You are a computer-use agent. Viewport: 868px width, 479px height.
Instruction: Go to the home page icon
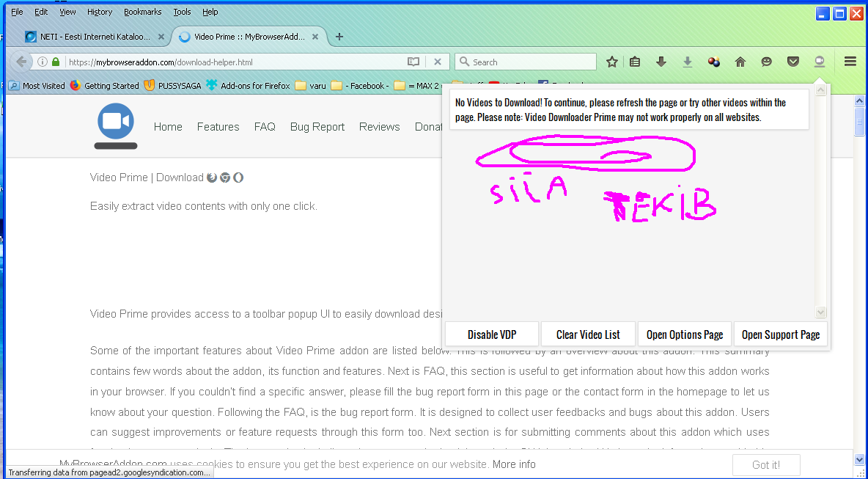pos(740,62)
